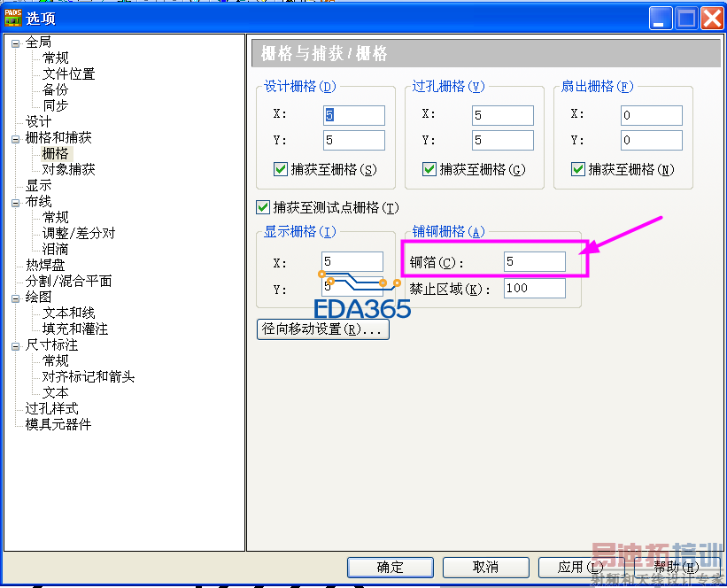
Task: Collapse the 全局 tree node
Action: tap(15, 43)
